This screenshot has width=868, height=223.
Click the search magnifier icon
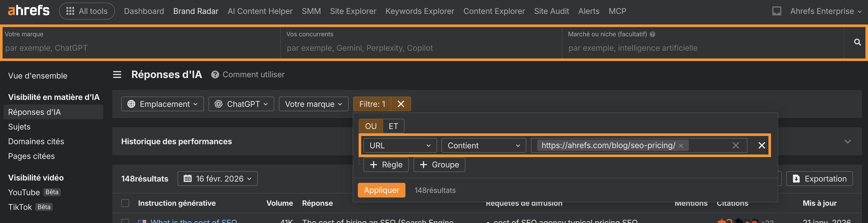click(x=857, y=42)
